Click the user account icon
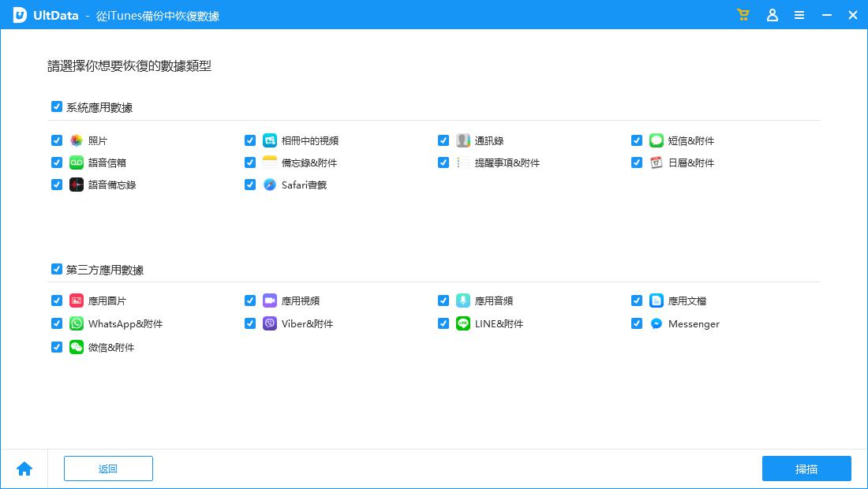Image resolution: width=868 pixels, height=489 pixels. (x=773, y=15)
